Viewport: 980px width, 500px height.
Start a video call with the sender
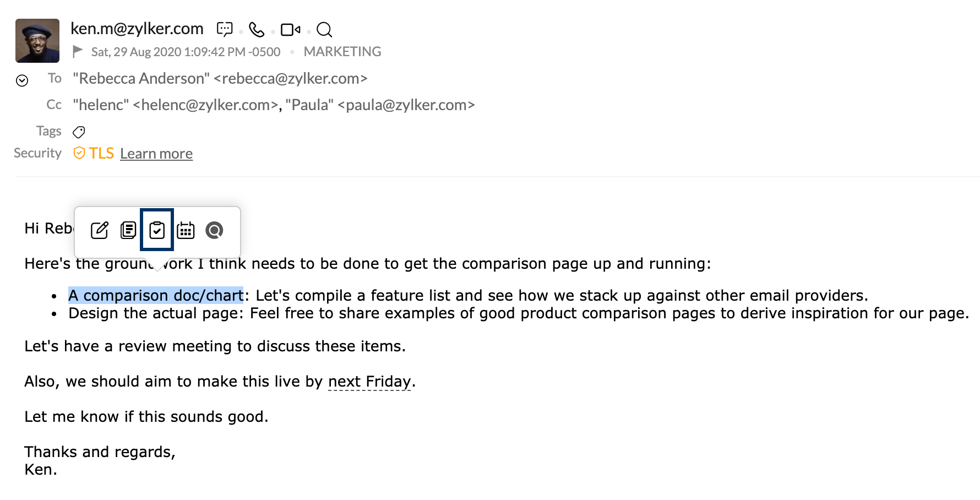tap(290, 29)
